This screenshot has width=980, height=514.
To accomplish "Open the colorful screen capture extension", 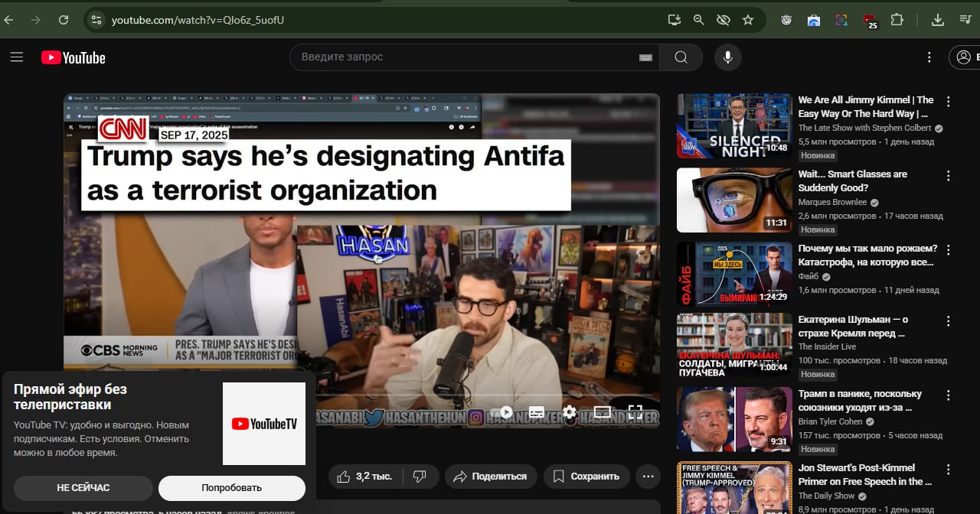I will [x=841, y=20].
